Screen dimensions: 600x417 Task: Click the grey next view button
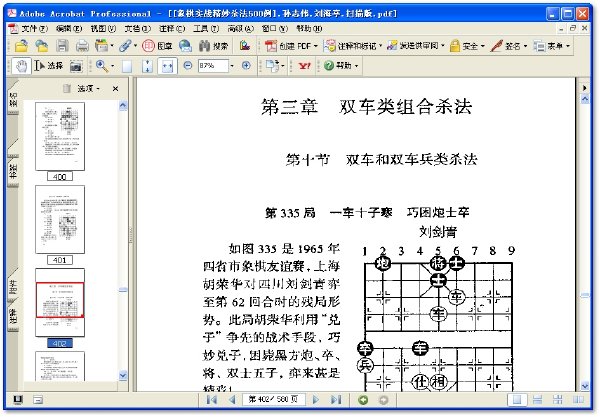click(x=383, y=400)
